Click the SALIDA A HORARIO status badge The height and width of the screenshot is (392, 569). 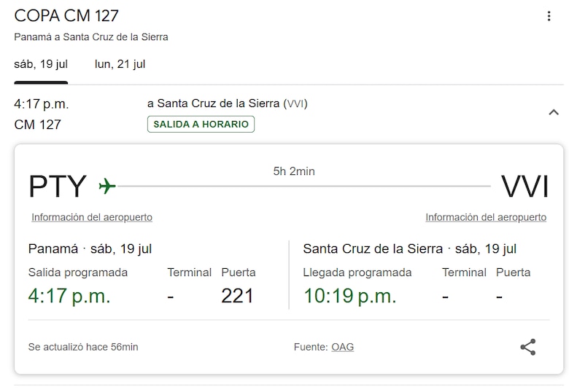tap(201, 124)
